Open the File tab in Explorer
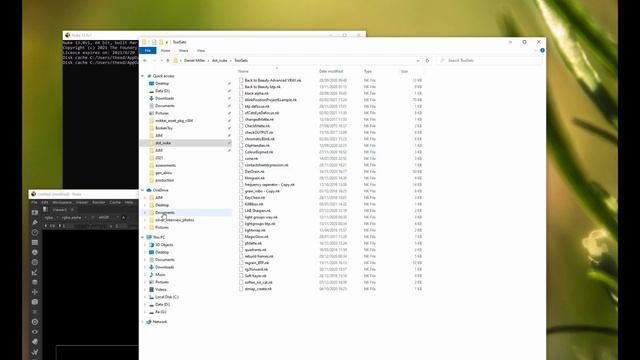This screenshot has height=360, width=640. [x=148, y=51]
